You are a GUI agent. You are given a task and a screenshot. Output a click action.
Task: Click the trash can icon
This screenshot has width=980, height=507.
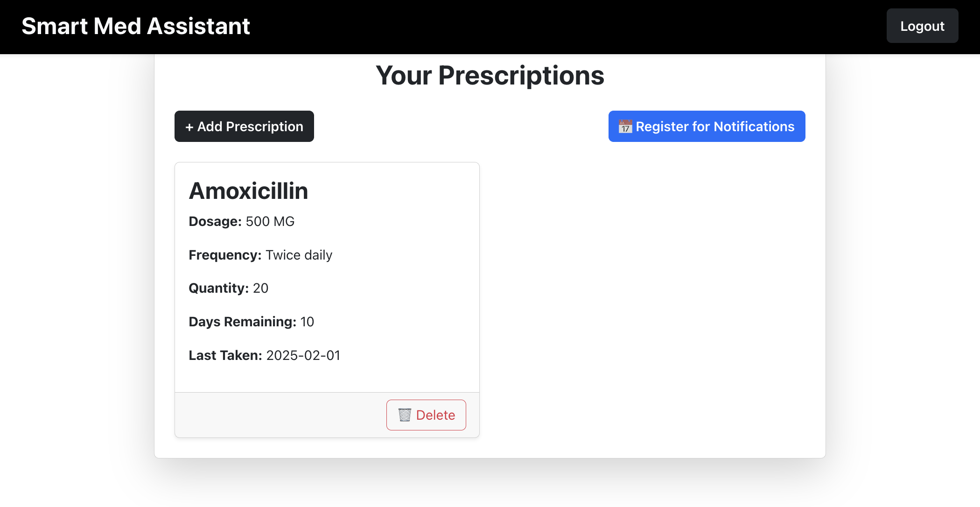[405, 415]
